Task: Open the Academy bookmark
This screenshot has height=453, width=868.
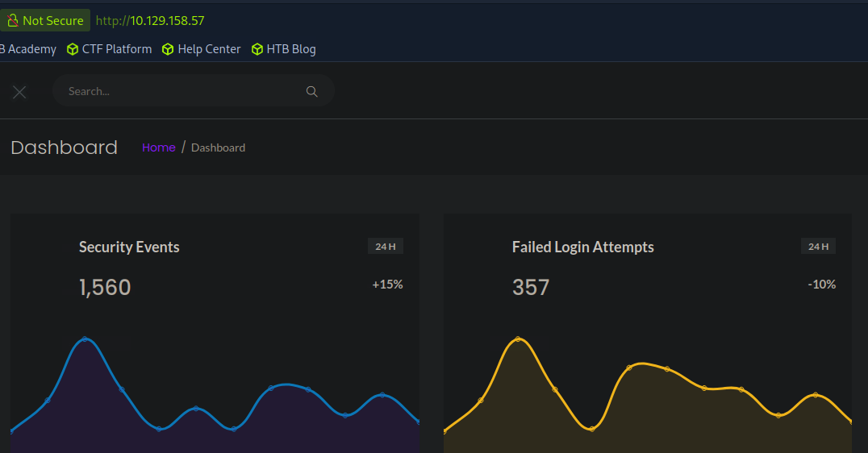Action: point(29,49)
